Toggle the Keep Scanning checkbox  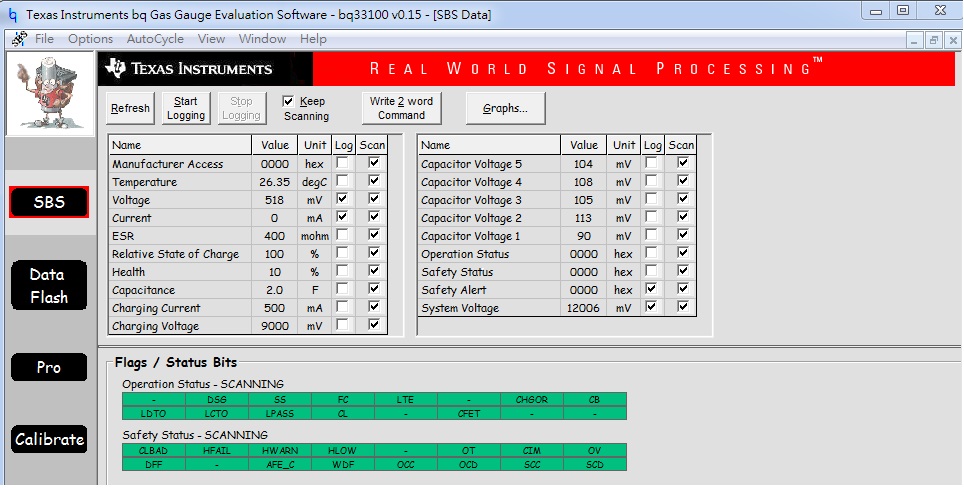(x=288, y=101)
